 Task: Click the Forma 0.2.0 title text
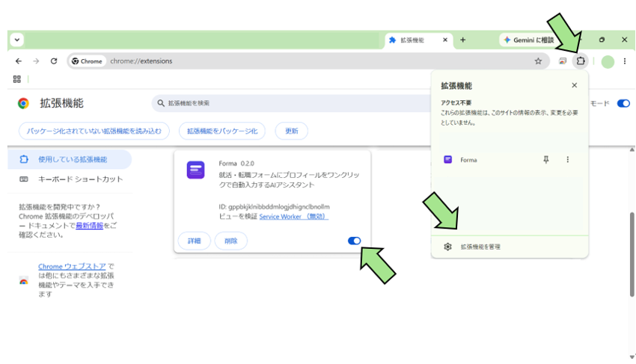pyautogui.click(x=236, y=164)
